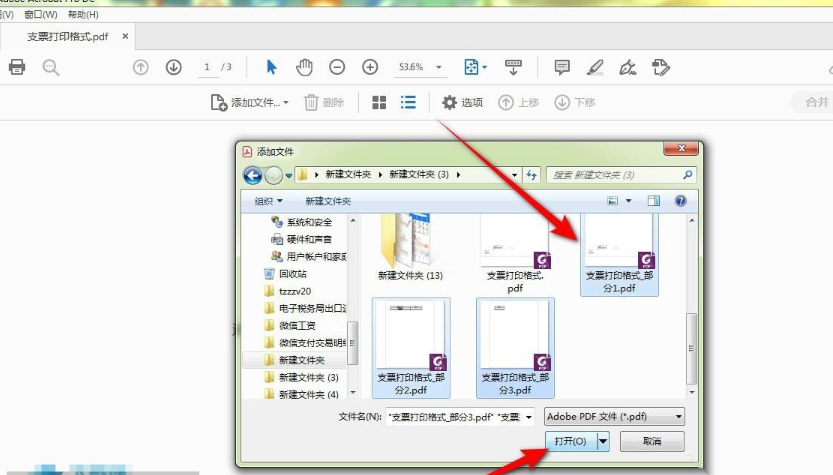
Task: Expand the Add Files dropdown arrow
Action: click(x=286, y=102)
